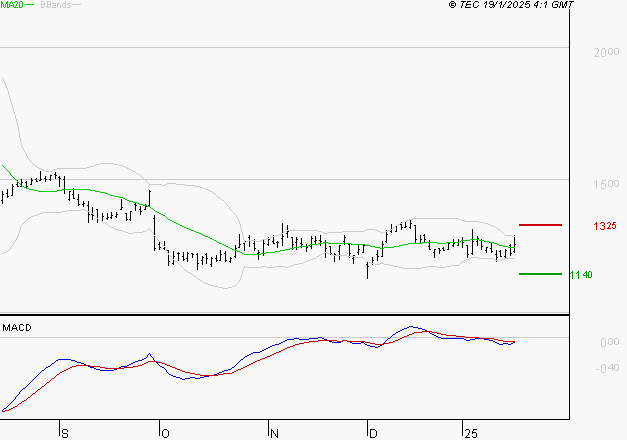Jump to the '25' year marker
Viewport: 627px width, 440px height.
[x=470, y=433]
